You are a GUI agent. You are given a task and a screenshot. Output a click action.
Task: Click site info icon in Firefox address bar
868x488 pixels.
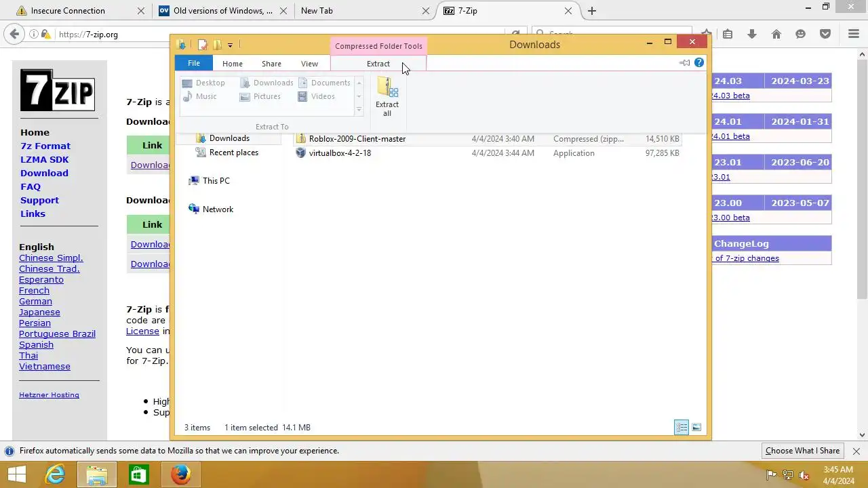[x=34, y=34]
